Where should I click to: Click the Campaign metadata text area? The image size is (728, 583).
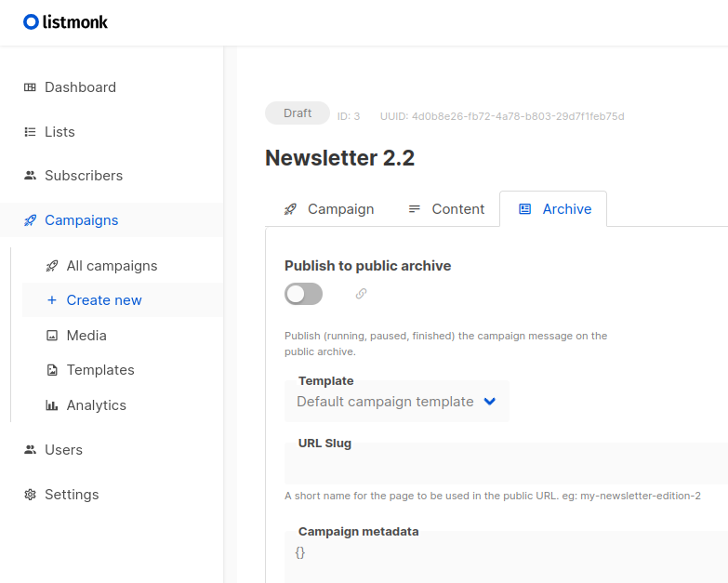[x=506, y=557]
